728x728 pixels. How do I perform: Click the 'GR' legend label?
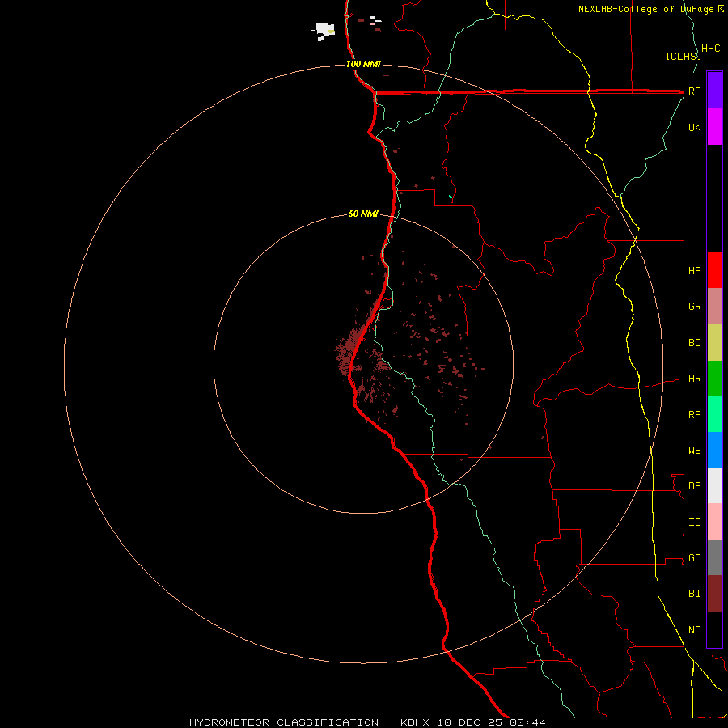coord(695,307)
